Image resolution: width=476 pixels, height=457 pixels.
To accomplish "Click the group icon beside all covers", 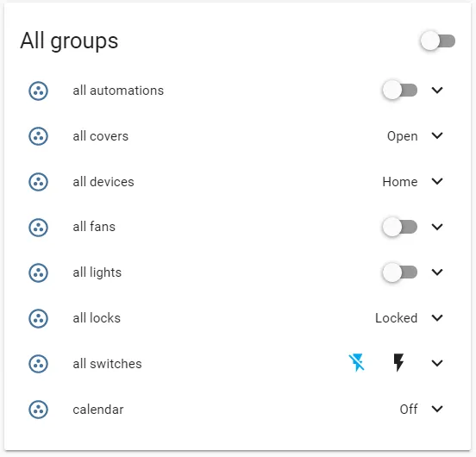I will [38, 136].
